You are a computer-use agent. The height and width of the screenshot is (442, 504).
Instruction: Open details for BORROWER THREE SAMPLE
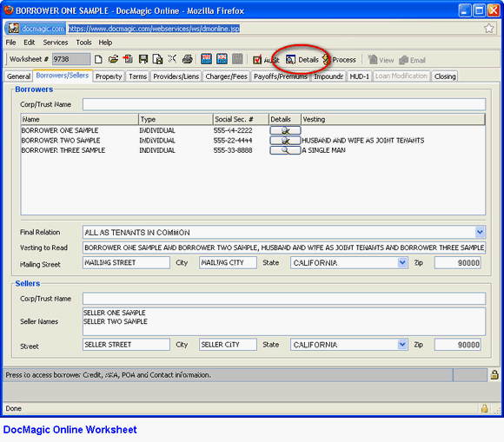pyautogui.click(x=285, y=150)
